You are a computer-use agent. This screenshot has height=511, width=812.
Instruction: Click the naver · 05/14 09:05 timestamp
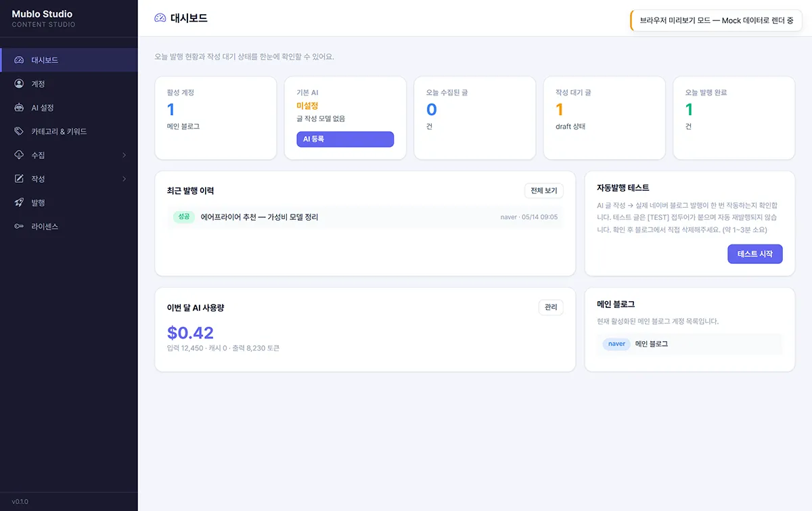(529, 217)
